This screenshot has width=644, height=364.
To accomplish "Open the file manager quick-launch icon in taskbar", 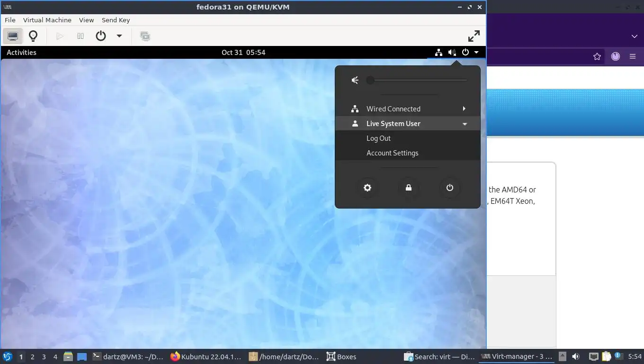I will point(68,356).
